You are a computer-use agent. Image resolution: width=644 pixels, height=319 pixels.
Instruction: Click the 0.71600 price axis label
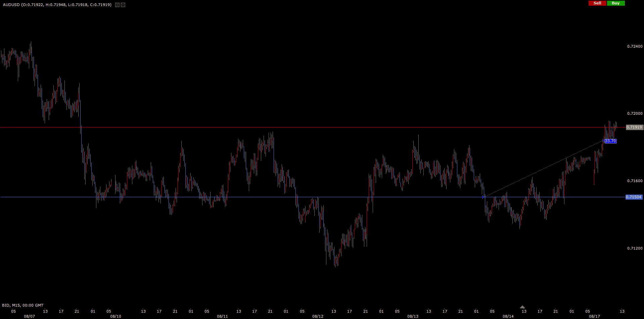(x=635, y=181)
